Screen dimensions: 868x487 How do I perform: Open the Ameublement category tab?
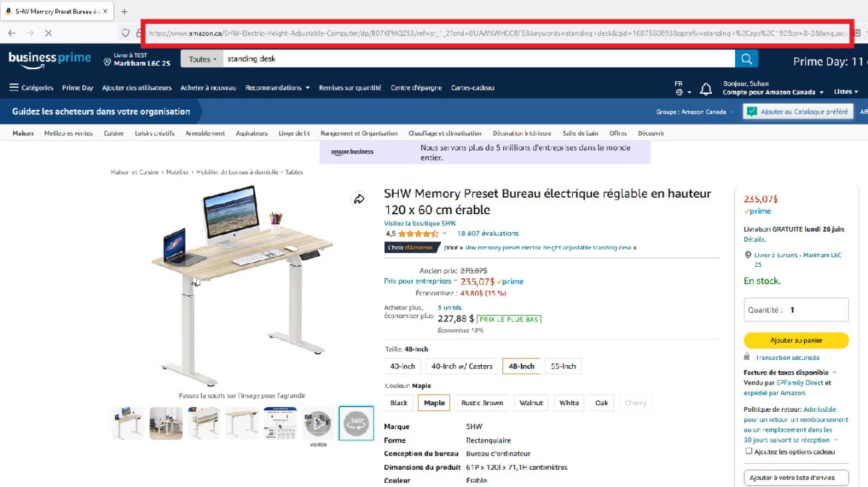click(x=205, y=134)
